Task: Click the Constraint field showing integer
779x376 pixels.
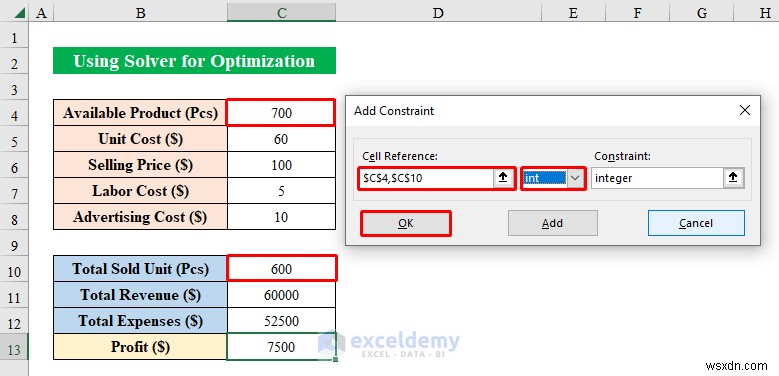Action: click(657, 178)
